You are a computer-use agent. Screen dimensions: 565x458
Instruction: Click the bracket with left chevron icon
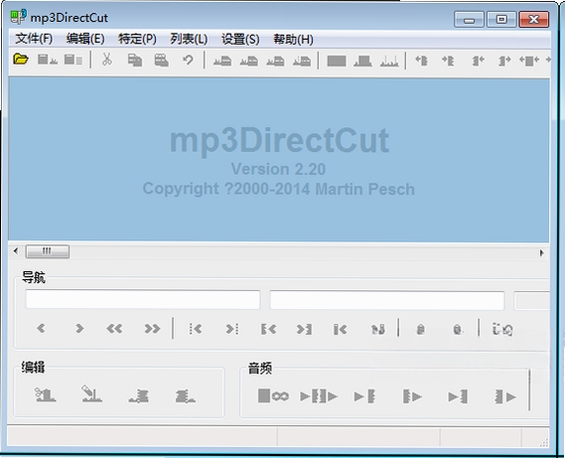point(269,329)
